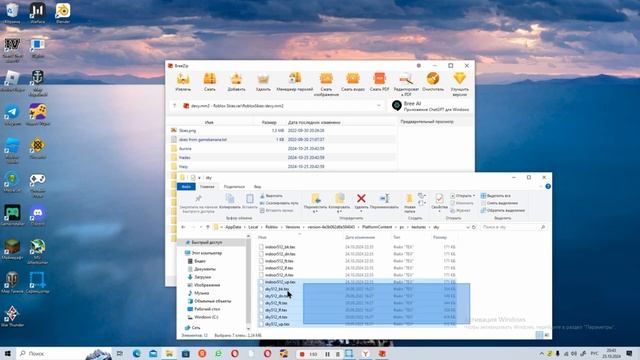Open the Move to dropdown in ribbon

click(315, 203)
